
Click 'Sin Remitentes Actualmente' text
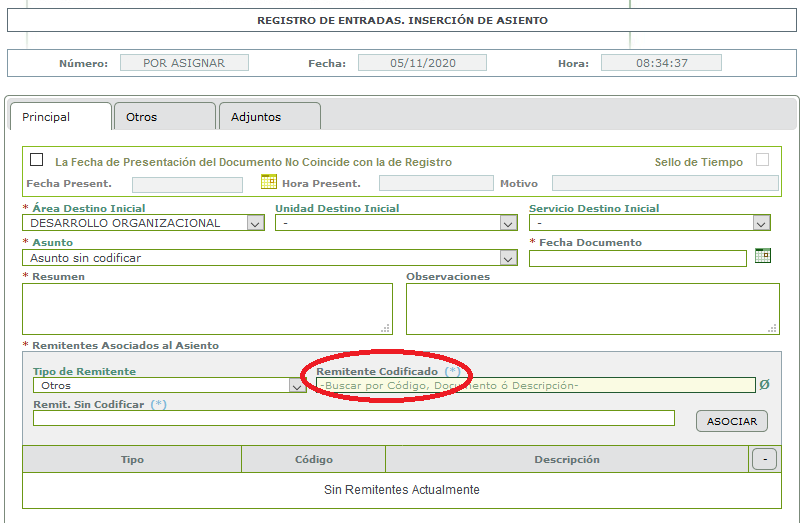(402, 490)
